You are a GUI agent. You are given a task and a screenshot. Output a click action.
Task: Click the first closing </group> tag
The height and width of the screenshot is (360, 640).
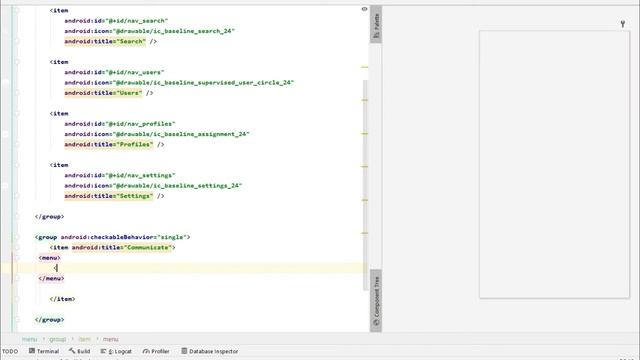(x=49, y=217)
